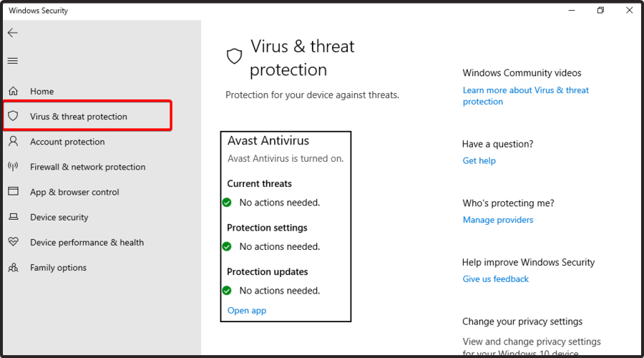Viewport: 644px width, 358px height.
Task: Click the Firewall & network antenna icon
Action: [13, 166]
